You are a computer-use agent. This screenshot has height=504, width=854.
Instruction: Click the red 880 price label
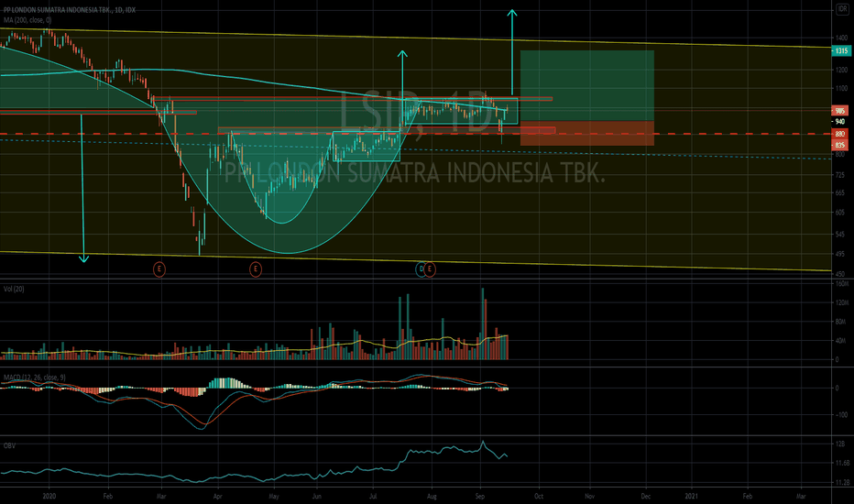point(840,134)
